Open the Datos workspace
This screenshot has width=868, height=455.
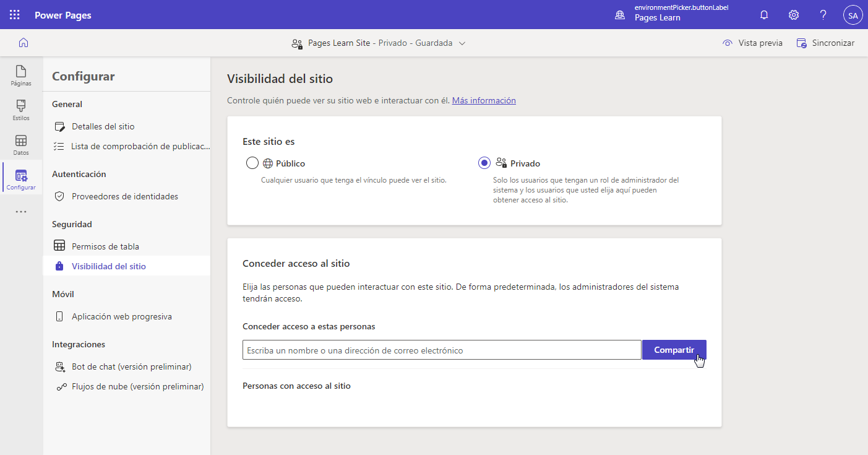click(21, 145)
